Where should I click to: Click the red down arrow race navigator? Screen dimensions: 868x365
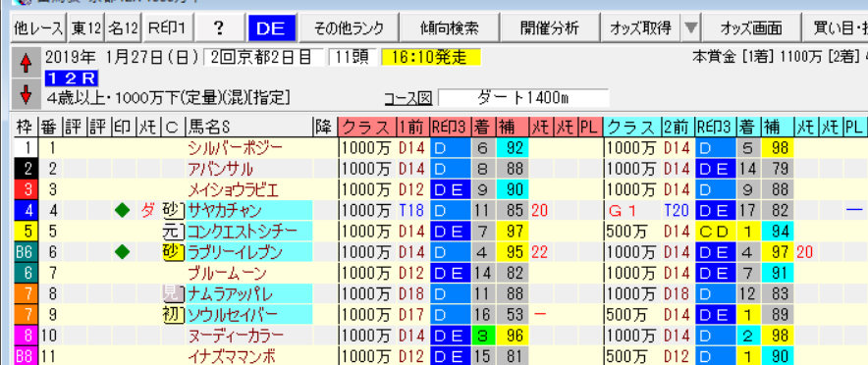[26, 94]
